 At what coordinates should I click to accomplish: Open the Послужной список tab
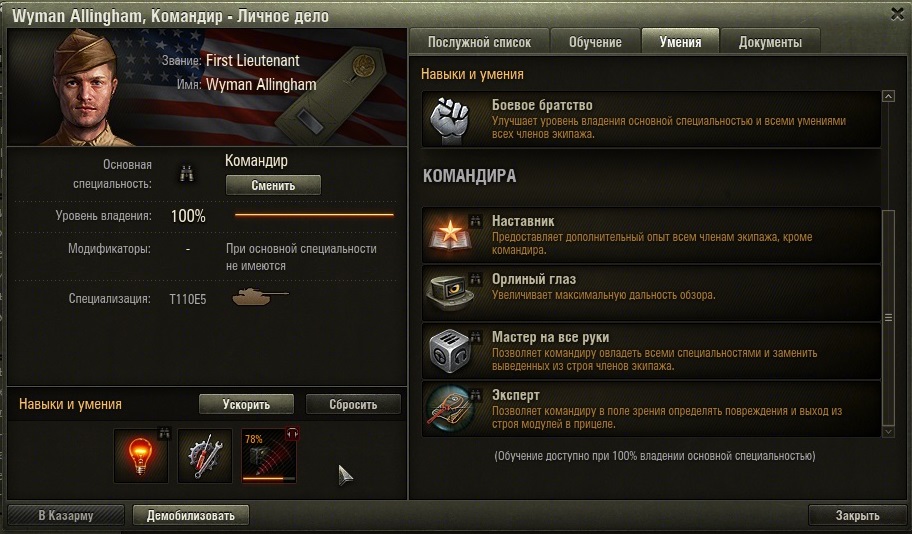pyautogui.click(x=479, y=42)
